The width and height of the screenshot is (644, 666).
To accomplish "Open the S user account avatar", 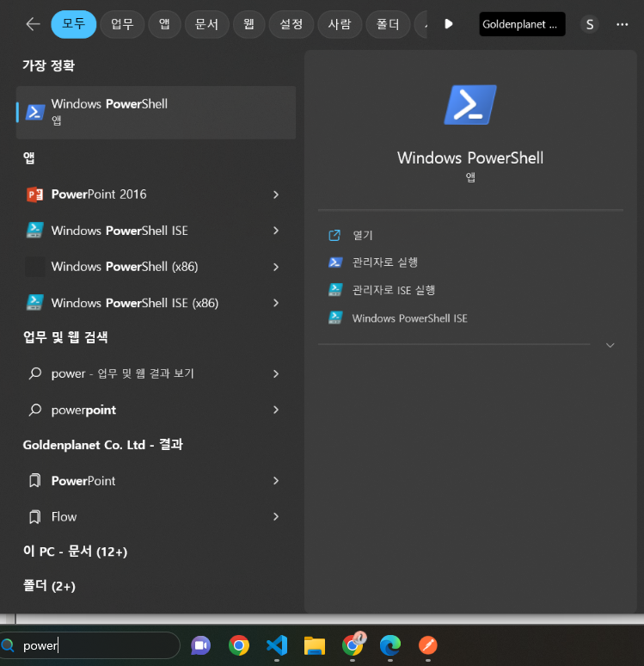I will [590, 24].
